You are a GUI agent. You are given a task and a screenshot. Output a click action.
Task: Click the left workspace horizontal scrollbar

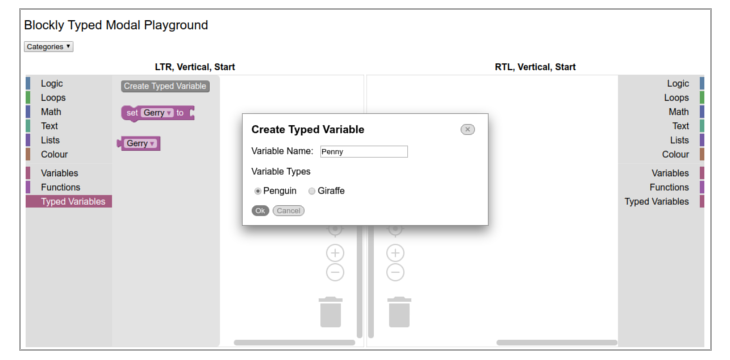point(294,342)
